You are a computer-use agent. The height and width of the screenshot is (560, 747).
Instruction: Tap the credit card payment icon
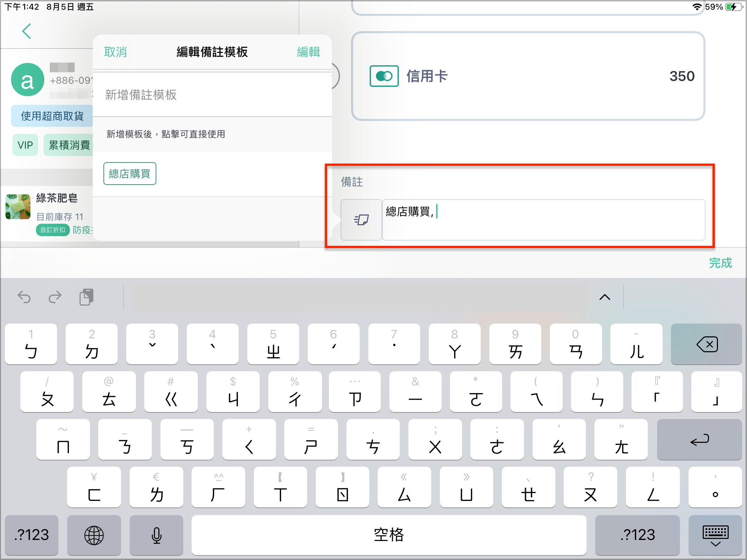tap(384, 76)
